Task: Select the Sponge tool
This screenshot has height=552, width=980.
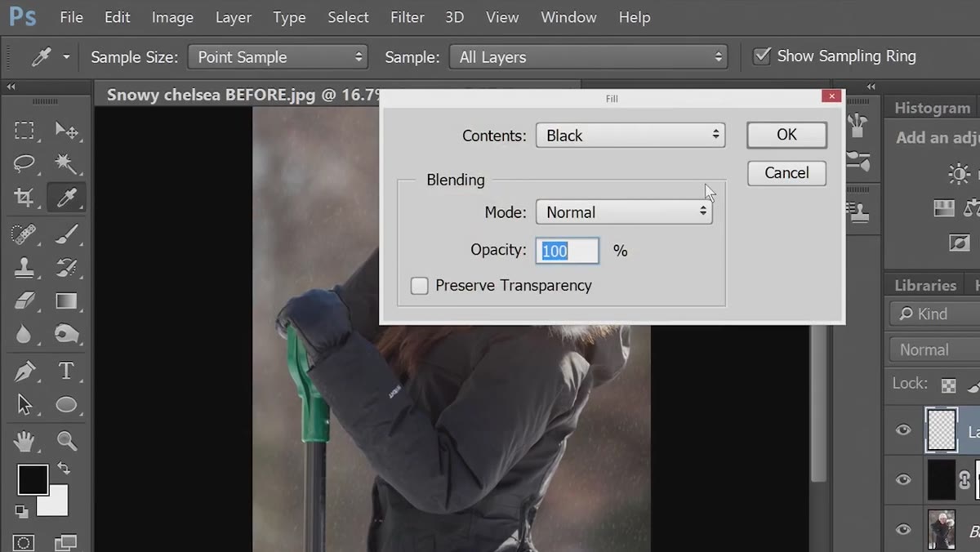Action: tap(66, 333)
